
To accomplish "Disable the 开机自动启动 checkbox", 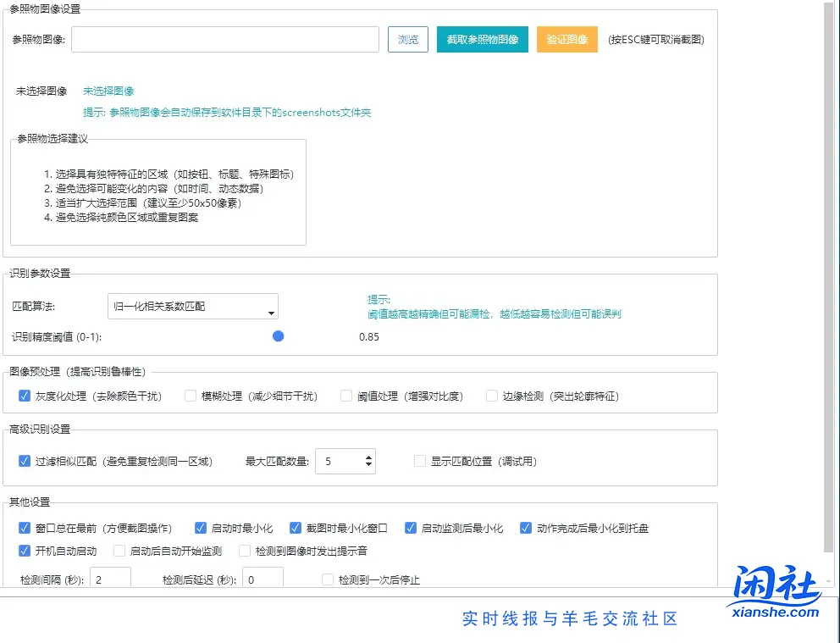I will 25,551.
